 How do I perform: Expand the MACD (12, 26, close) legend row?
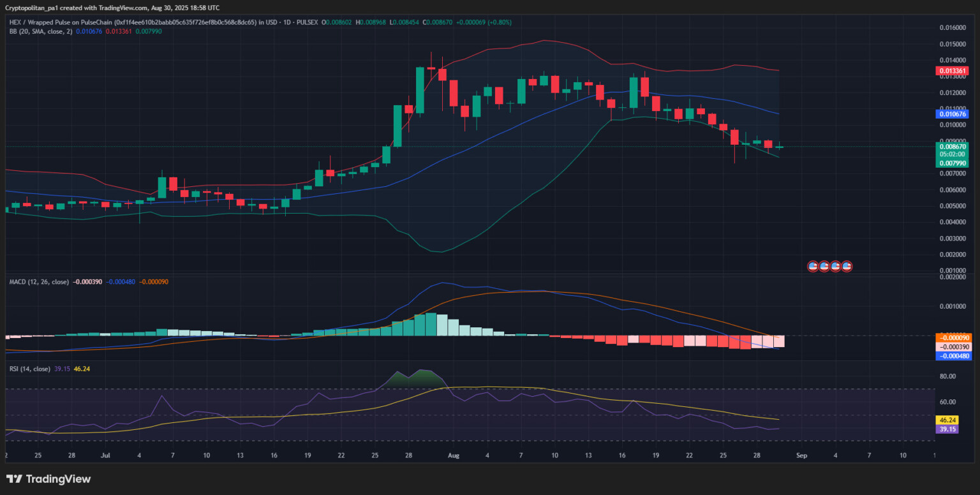point(40,281)
